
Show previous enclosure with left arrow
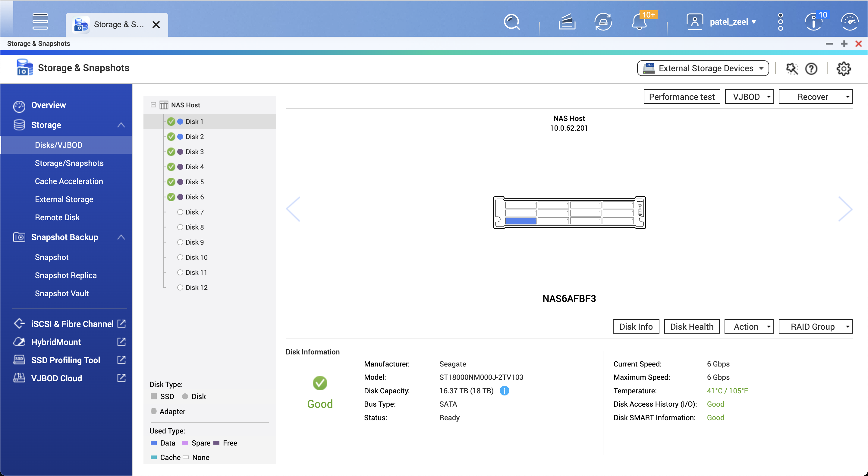(x=293, y=209)
